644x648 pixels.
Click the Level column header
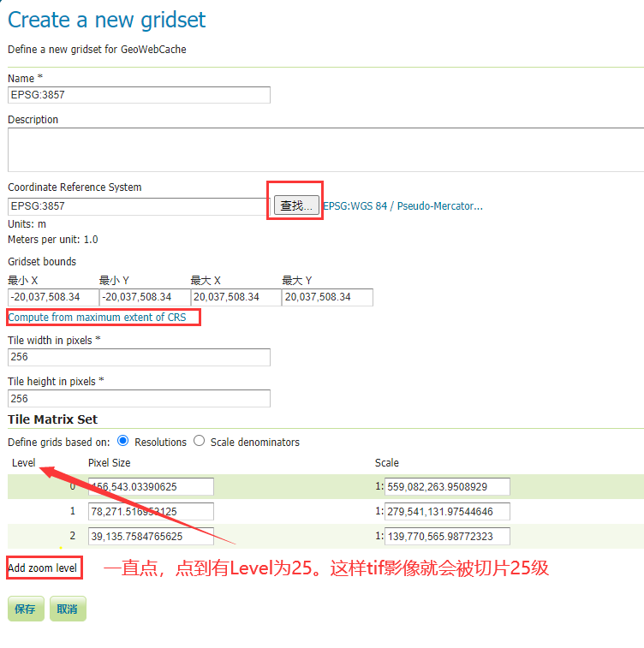(24, 463)
